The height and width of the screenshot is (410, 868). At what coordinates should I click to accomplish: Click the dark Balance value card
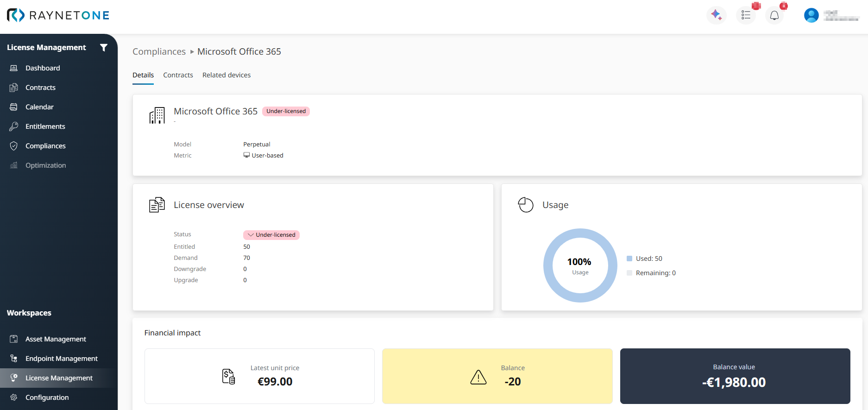pos(735,376)
